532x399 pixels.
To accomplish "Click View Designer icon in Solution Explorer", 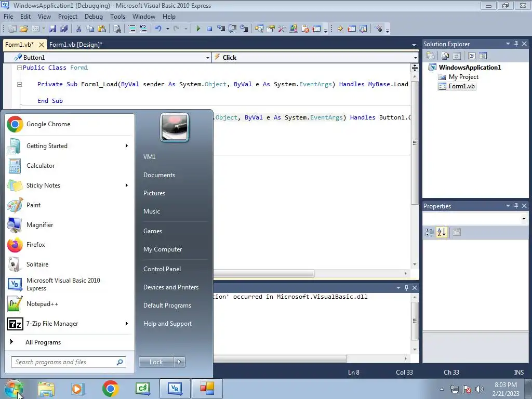I will [483, 56].
